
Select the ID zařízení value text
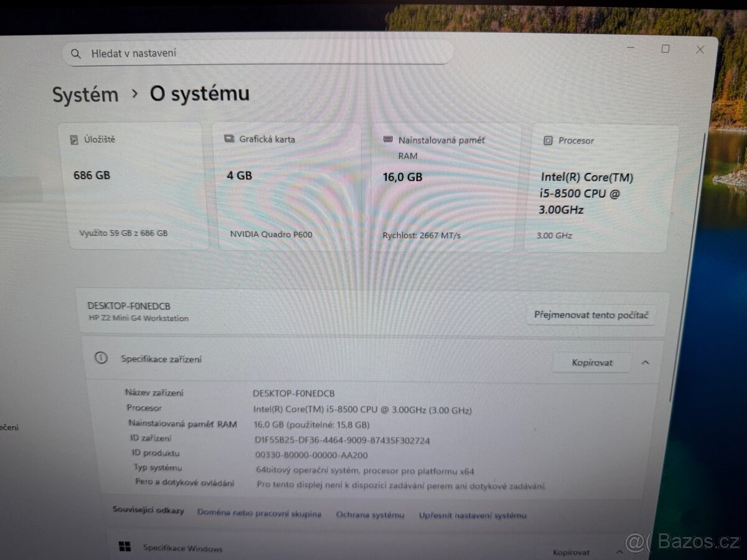point(344,440)
